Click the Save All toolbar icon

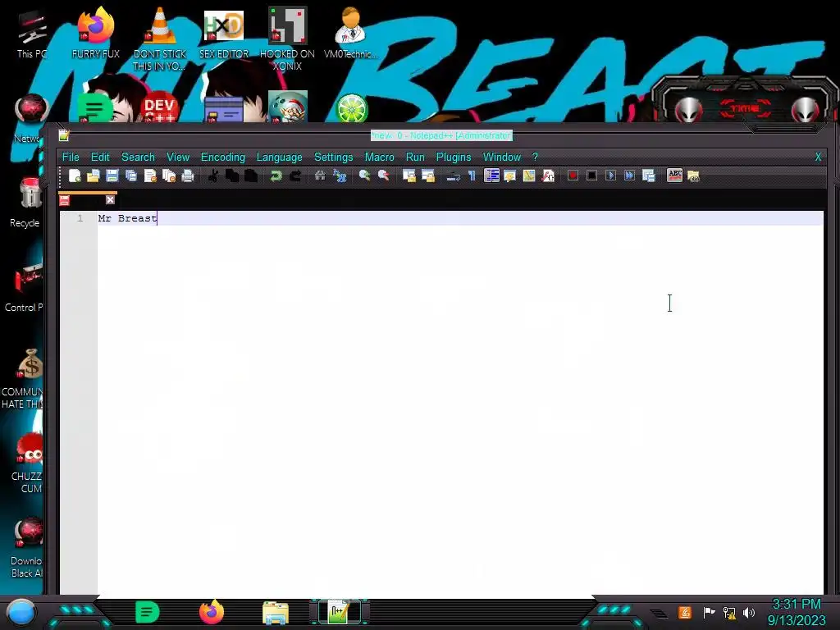tap(130, 176)
